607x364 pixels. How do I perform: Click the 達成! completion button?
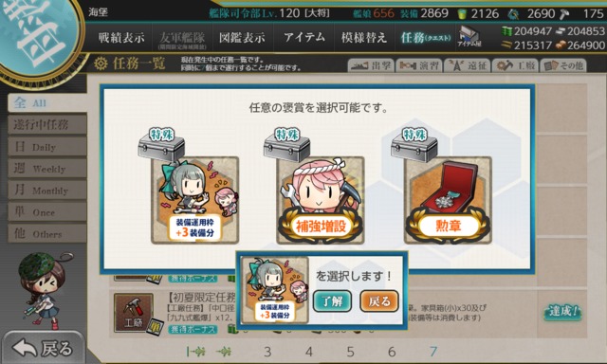click(562, 312)
